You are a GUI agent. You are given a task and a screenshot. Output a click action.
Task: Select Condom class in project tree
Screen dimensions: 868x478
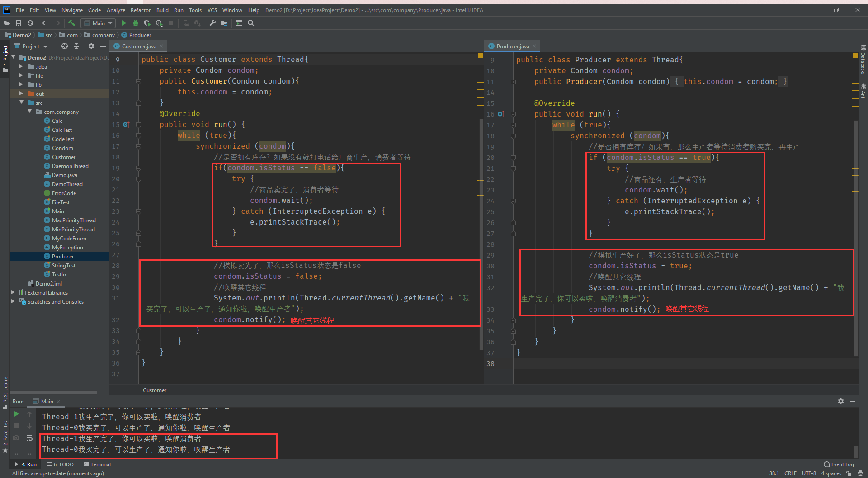pyautogui.click(x=62, y=148)
